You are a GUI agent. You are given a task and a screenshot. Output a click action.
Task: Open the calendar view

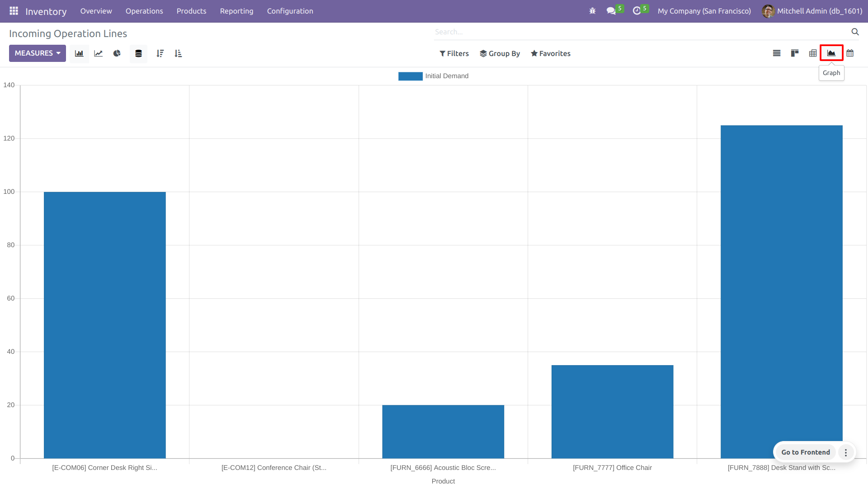pyautogui.click(x=850, y=53)
